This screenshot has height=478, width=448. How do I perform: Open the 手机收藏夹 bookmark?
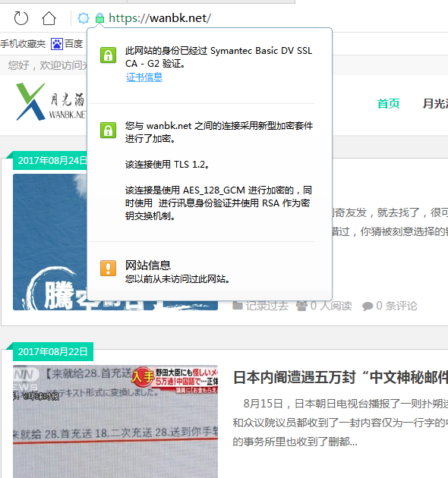coord(23,44)
